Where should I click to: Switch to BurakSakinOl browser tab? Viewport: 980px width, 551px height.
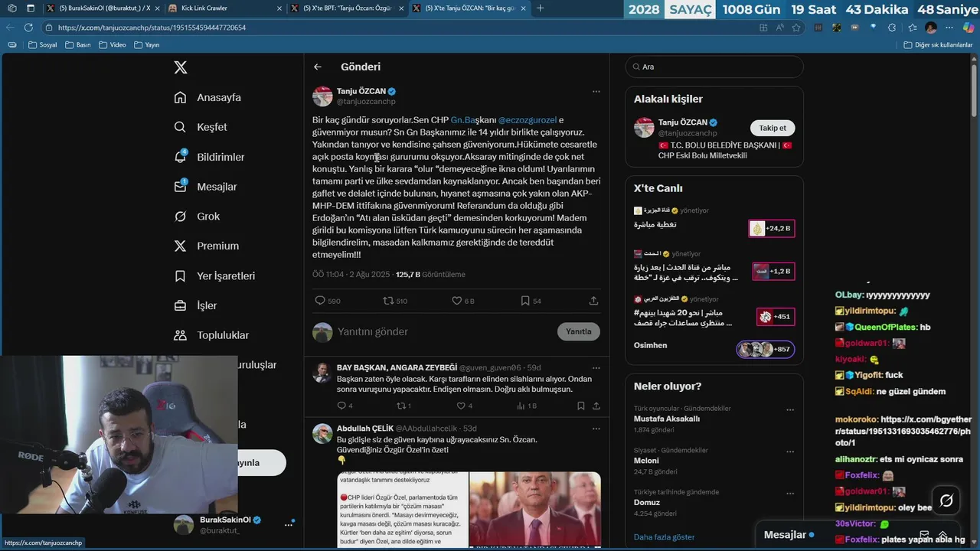click(102, 8)
